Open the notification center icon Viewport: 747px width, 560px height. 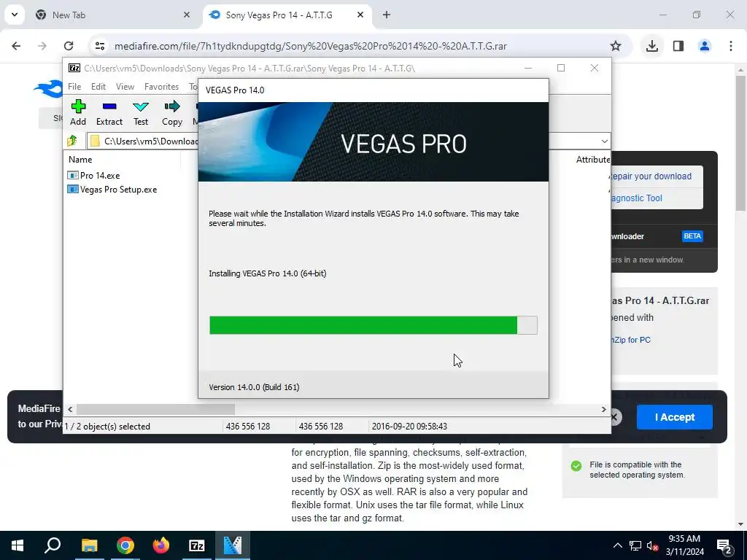pyautogui.click(x=724, y=545)
